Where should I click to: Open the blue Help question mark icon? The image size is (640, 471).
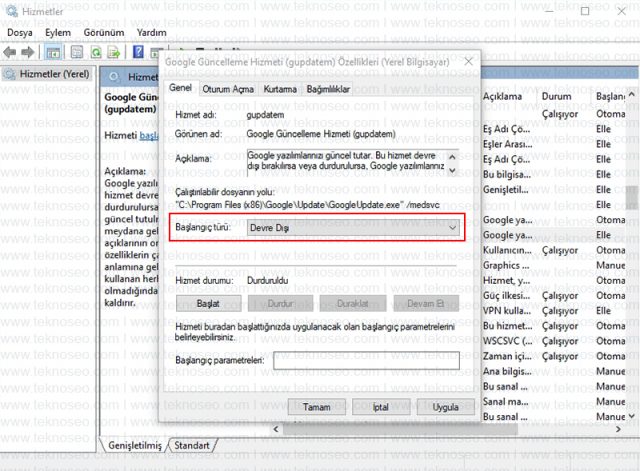[138, 52]
